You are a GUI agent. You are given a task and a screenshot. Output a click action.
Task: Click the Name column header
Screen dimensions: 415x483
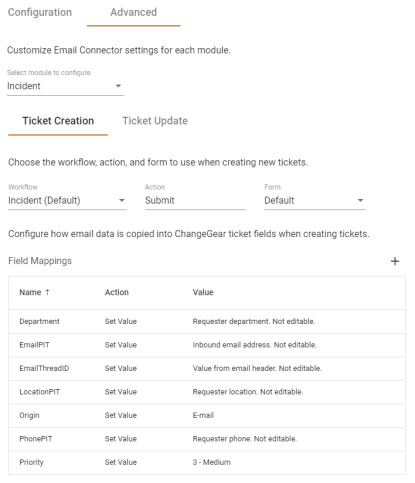click(x=30, y=292)
